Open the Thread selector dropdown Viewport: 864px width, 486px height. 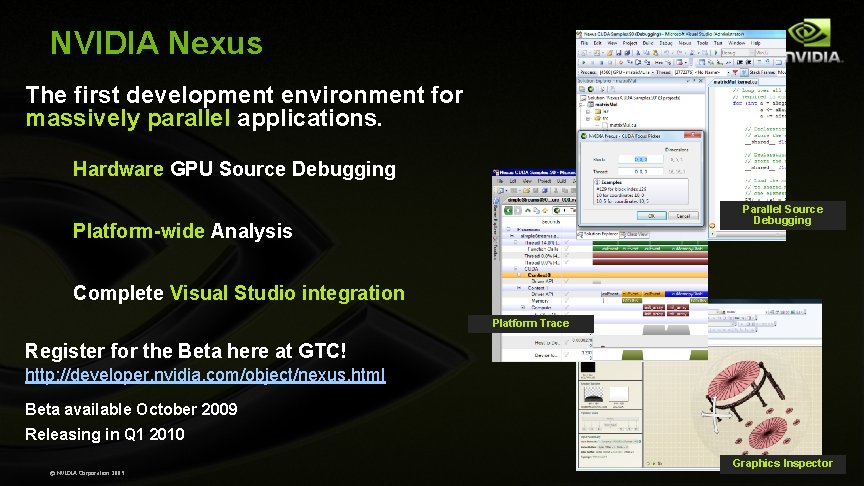701,73
